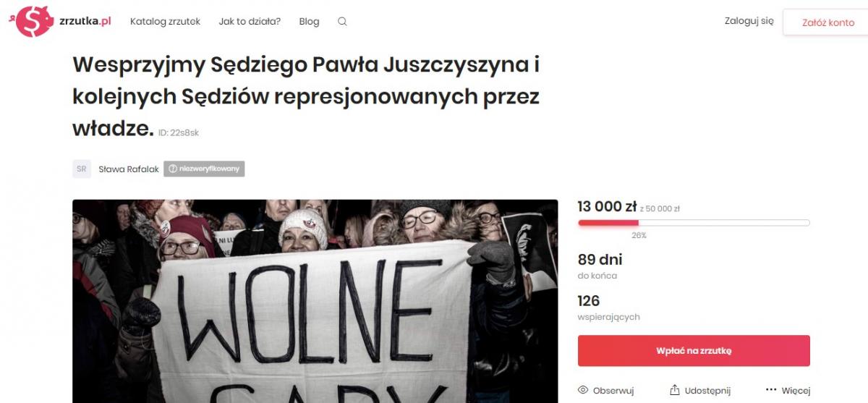Image resolution: width=868 pixels, height=403 pixels.
Task: Open the three-dots Więcej menu
Action: click(x=771, y=390)
